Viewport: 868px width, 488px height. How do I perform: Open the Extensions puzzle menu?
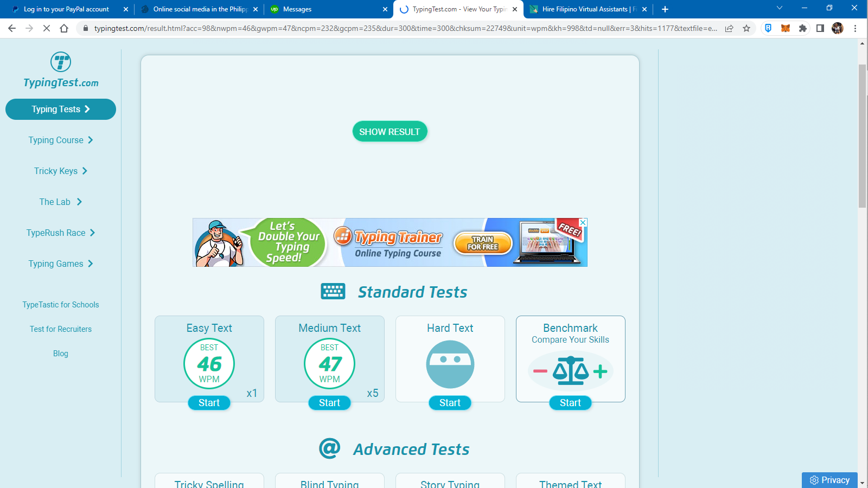pyautogui.click(x=803, y=28)
